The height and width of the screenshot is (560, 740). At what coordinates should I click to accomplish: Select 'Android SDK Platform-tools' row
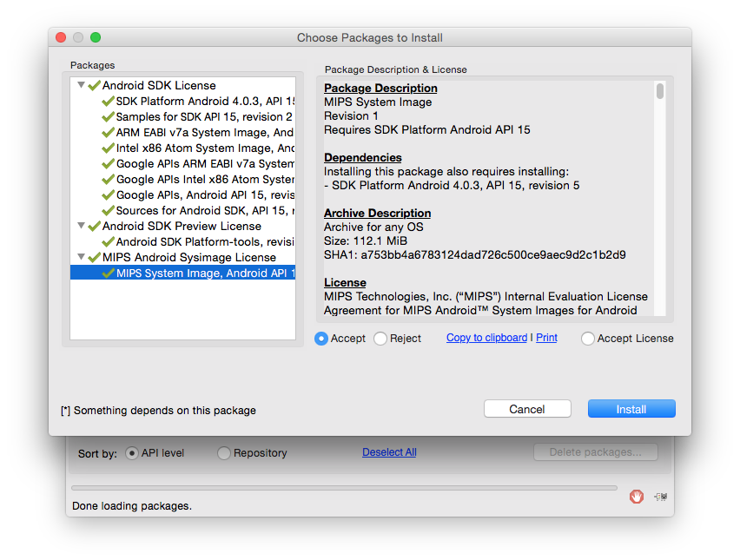(182, 241)
